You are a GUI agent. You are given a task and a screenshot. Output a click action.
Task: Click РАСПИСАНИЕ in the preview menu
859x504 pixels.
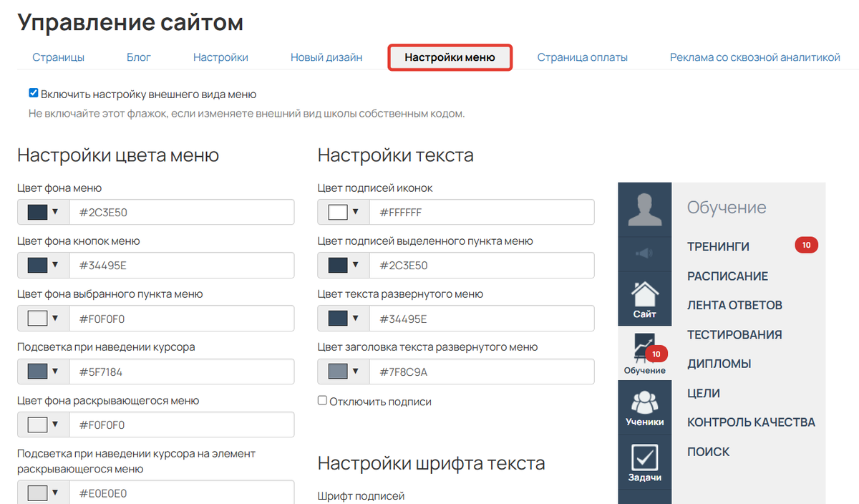[x=727, y=276]
